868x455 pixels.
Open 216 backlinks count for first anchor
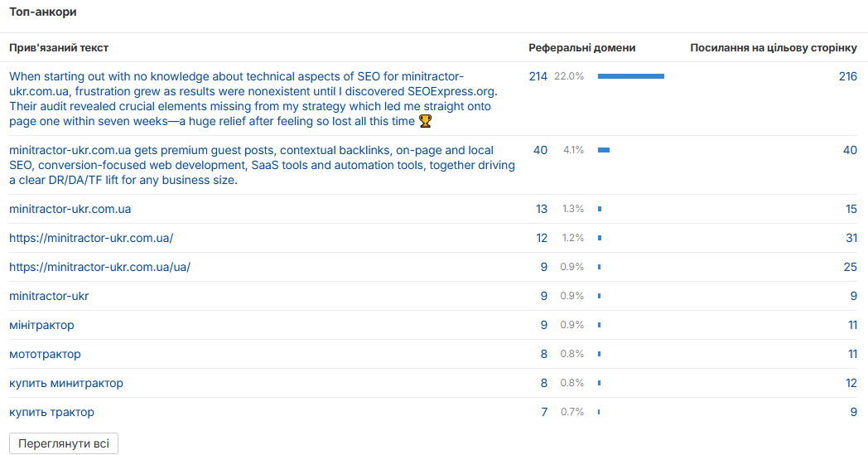847,76
